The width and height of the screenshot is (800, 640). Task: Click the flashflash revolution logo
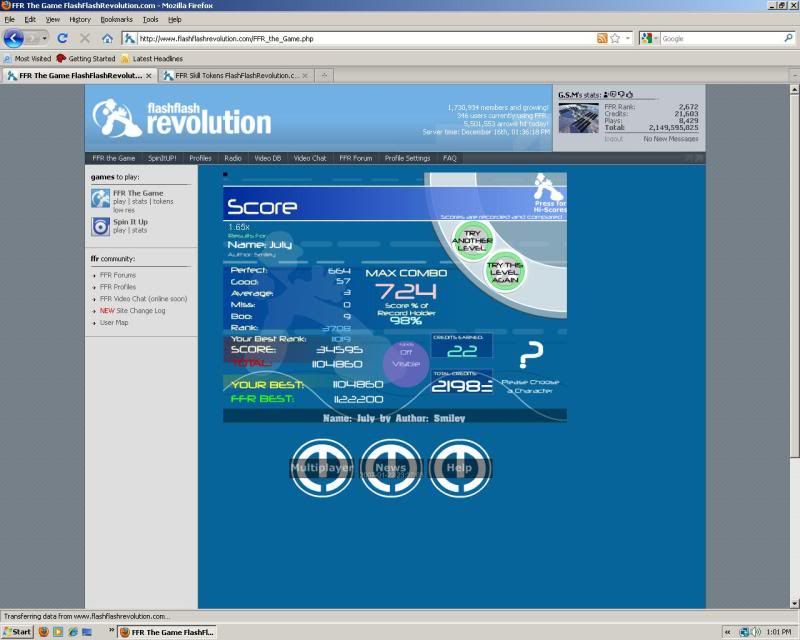pos(182,118)
